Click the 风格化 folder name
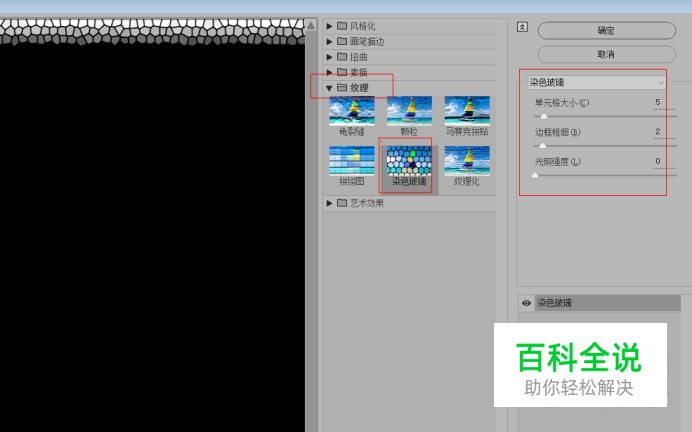 tap(363, 26)
